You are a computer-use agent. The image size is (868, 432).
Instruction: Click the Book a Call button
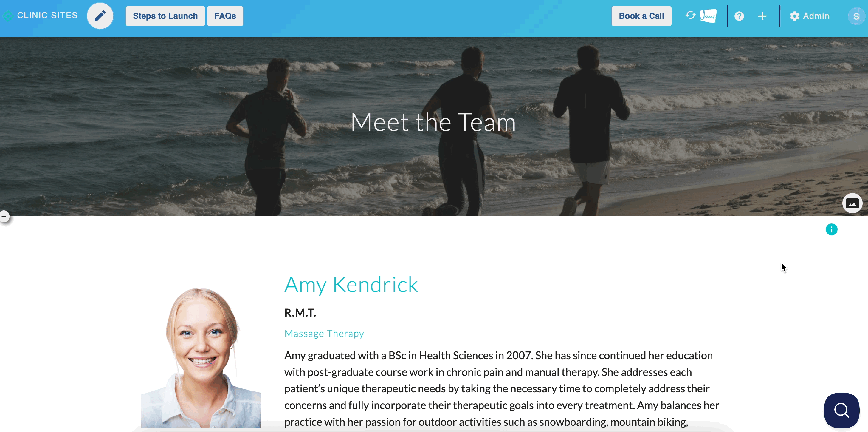point(641,16)
